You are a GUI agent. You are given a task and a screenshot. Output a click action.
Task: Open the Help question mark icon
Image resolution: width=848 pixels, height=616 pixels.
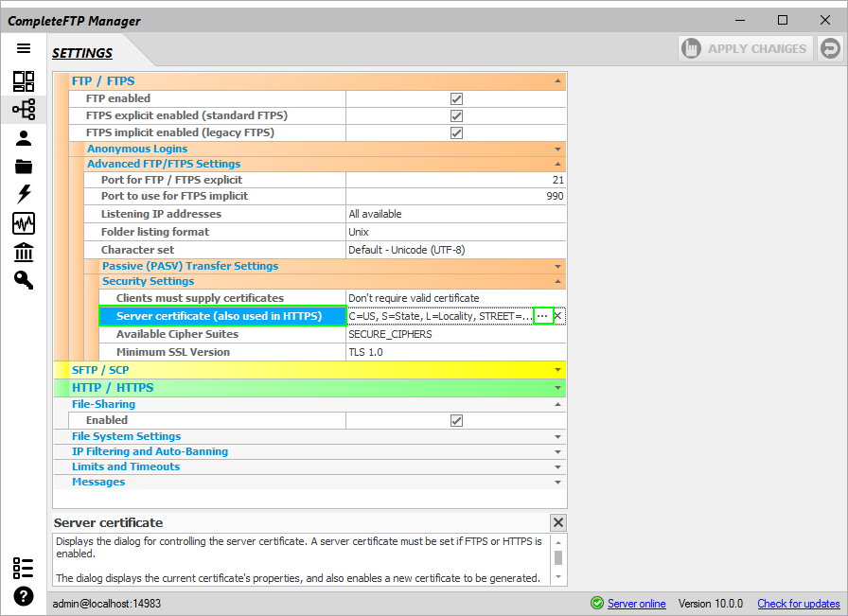[24, 596]
